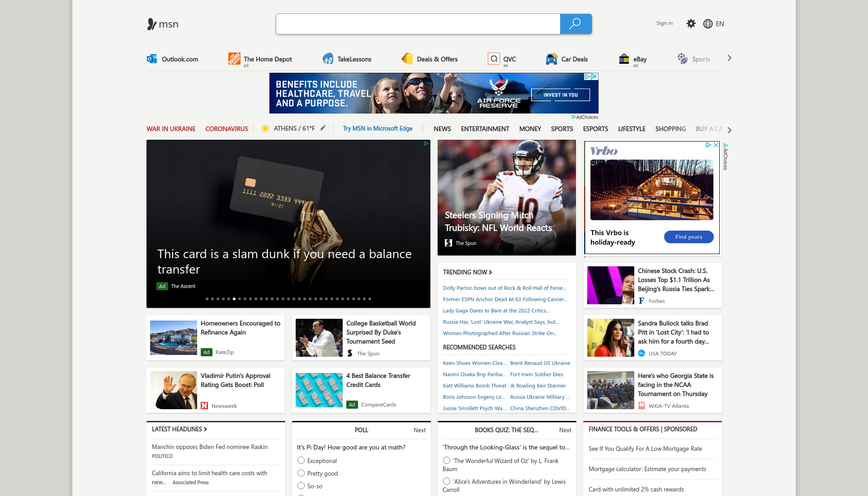This screenshot has width=868, height=496.
Task: Click the WXIA-TV Atlanta source icon
Action: (x=642, y=406)
